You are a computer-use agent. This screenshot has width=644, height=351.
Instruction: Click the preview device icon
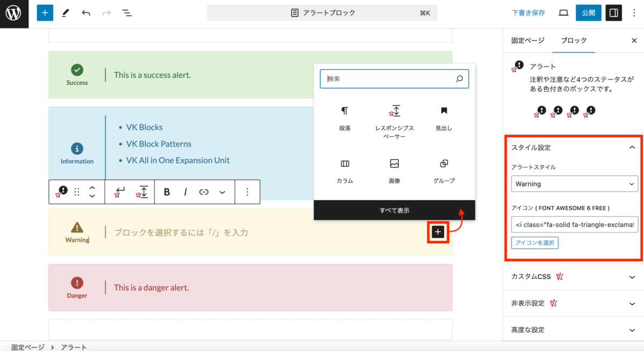point(563,13)
